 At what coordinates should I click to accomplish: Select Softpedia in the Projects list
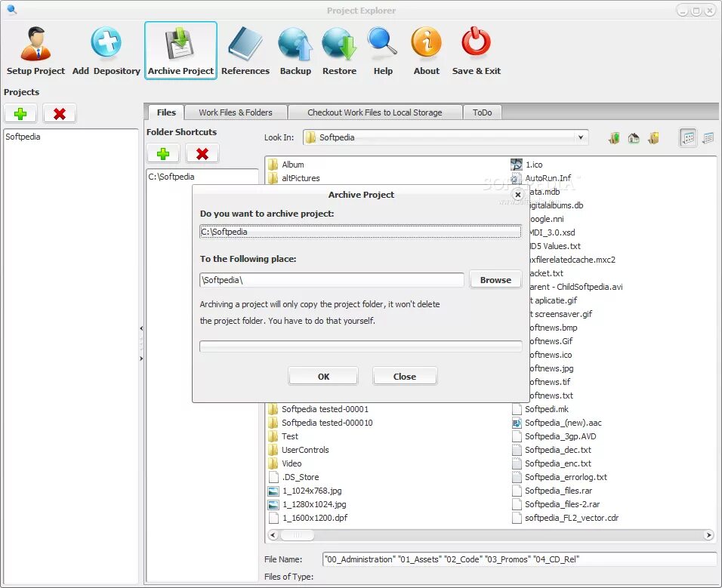pyautogui.click(x=23, y=137)
